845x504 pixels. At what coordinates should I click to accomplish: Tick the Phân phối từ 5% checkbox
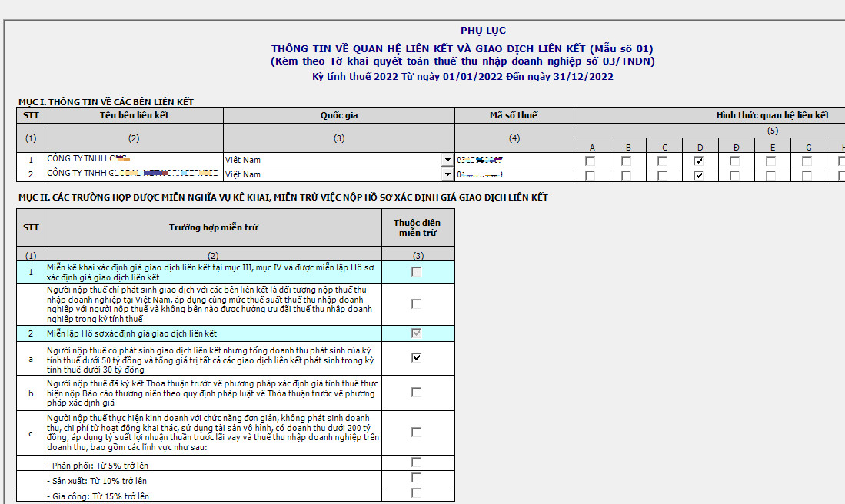pos(416,463)
